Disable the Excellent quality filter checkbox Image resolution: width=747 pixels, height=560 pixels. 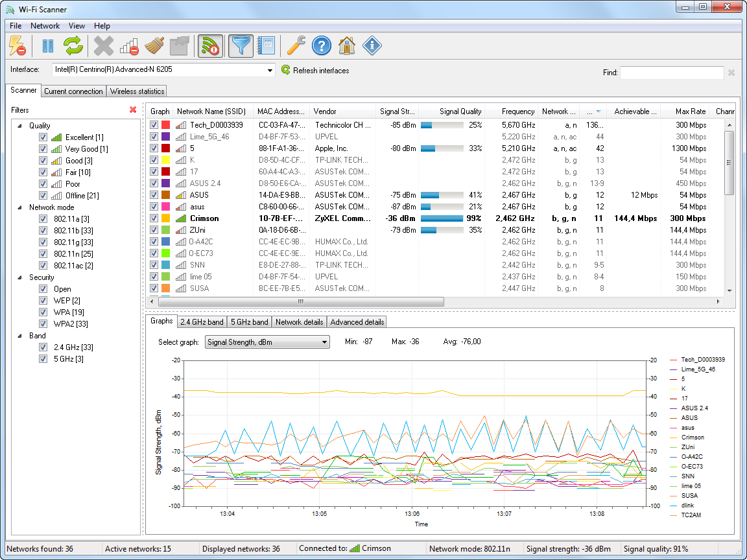(43, 137)
